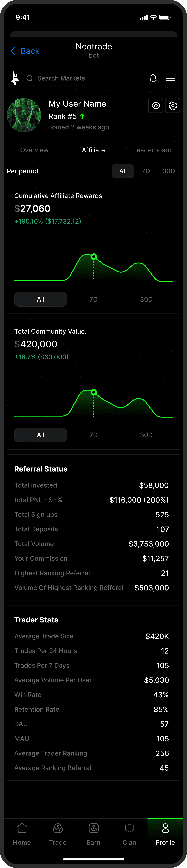The width and height of the screenshot is (187, 868).
Task: Open Earn in bottom navigation
Action: click(x=93, y=833)
